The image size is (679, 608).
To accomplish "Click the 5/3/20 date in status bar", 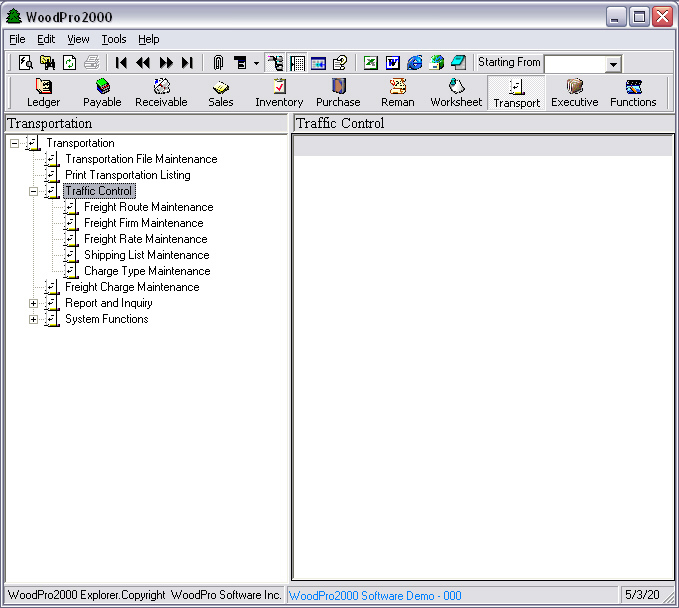I will tap(642, 595).
